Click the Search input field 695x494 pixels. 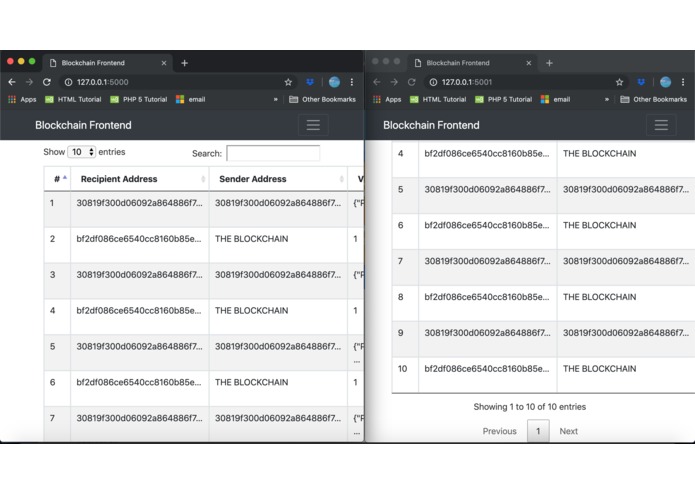pos(273,153)
